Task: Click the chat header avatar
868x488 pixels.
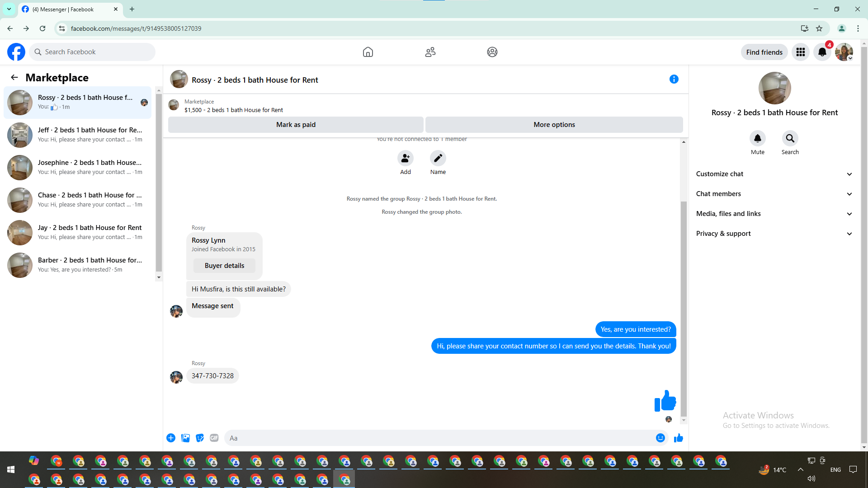Action: 179,79
